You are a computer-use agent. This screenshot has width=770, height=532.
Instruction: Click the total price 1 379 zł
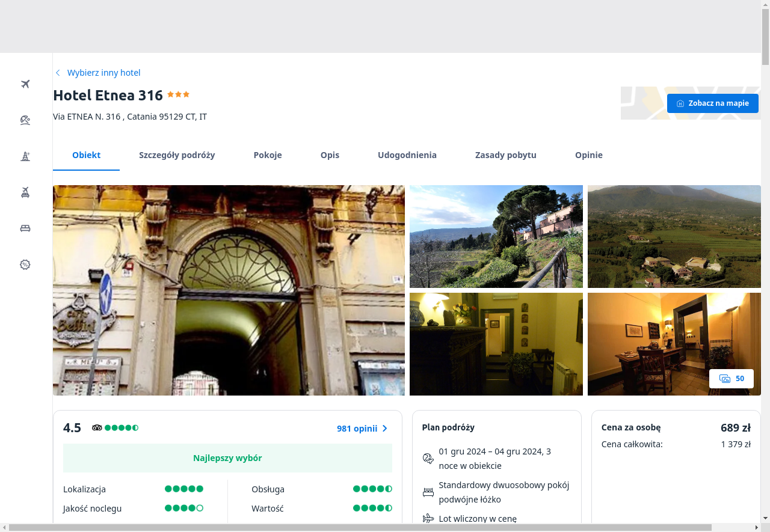736,444
